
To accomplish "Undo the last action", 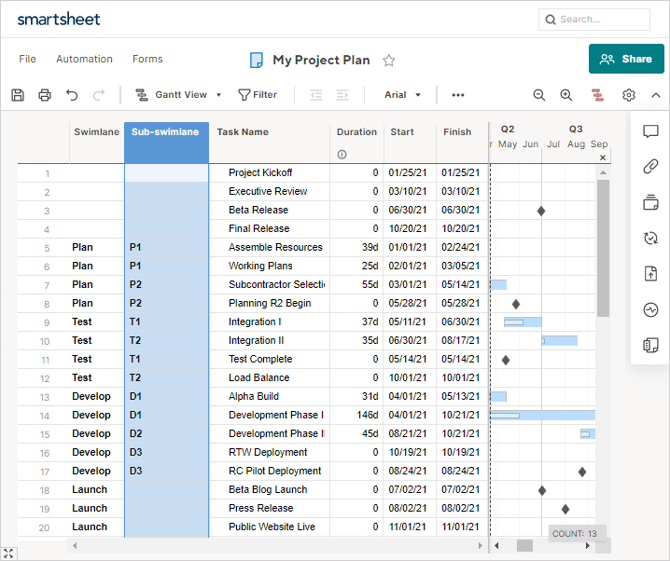I will pos(72,95).
